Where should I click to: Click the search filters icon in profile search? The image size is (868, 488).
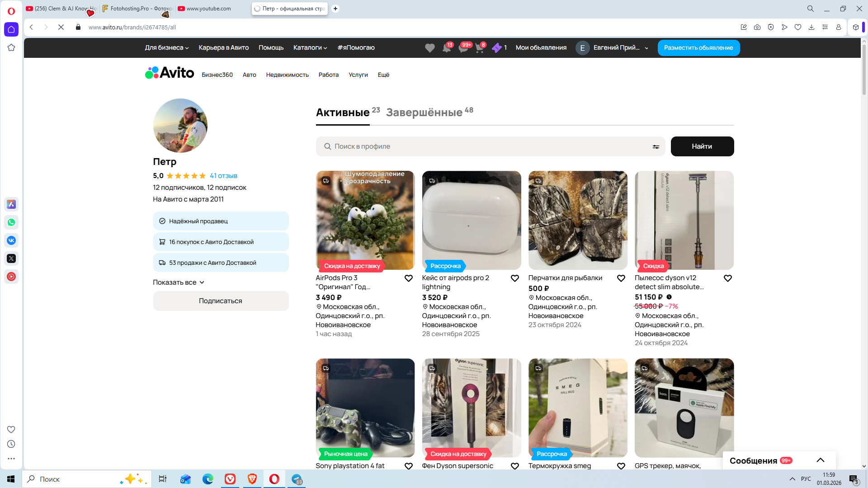(656, 147)
